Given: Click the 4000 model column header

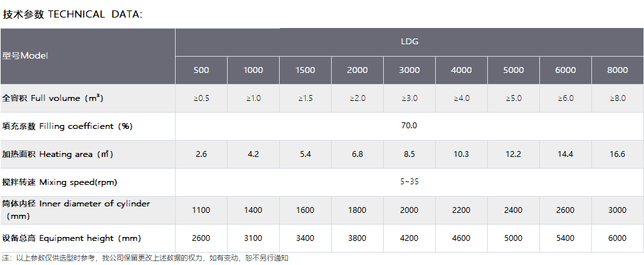Looking at the screenshot, I should tap(461, 70).
